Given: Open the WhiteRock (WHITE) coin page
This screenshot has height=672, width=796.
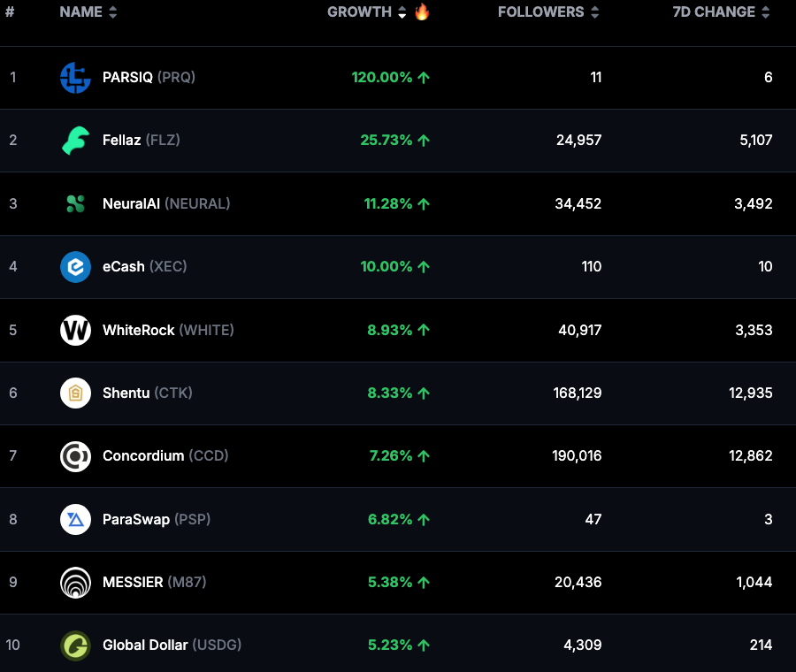Looking at the screenshot, I should click(x=168, y=330).
